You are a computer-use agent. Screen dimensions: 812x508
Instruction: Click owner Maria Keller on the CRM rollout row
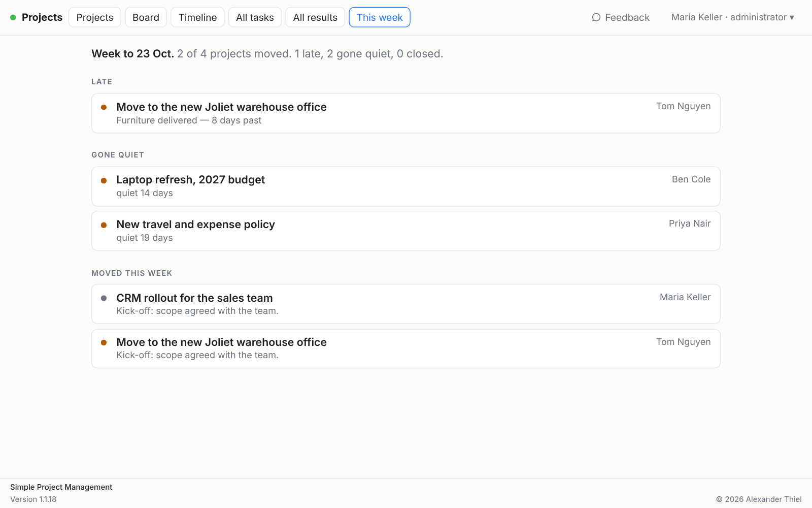point(685,297)
